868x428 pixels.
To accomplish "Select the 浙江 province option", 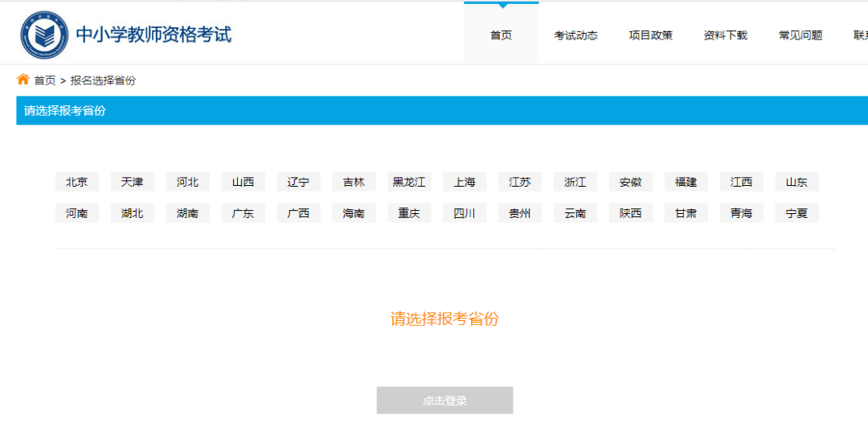I will pyautogui.click(x=575, y=182).
